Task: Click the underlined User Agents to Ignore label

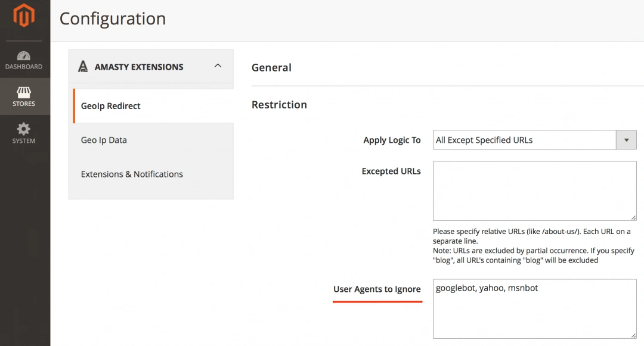Action: tap(377, 289)
